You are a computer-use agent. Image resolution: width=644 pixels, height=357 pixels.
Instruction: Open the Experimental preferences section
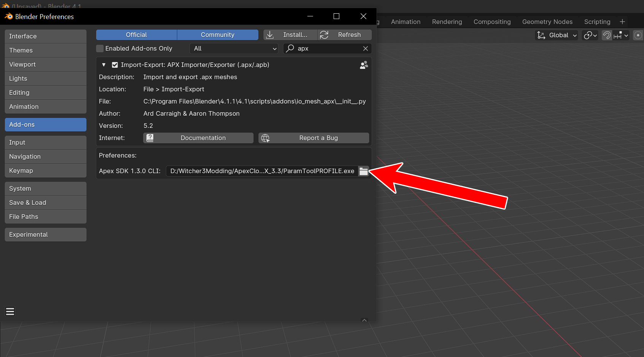[x=46, y=234]
